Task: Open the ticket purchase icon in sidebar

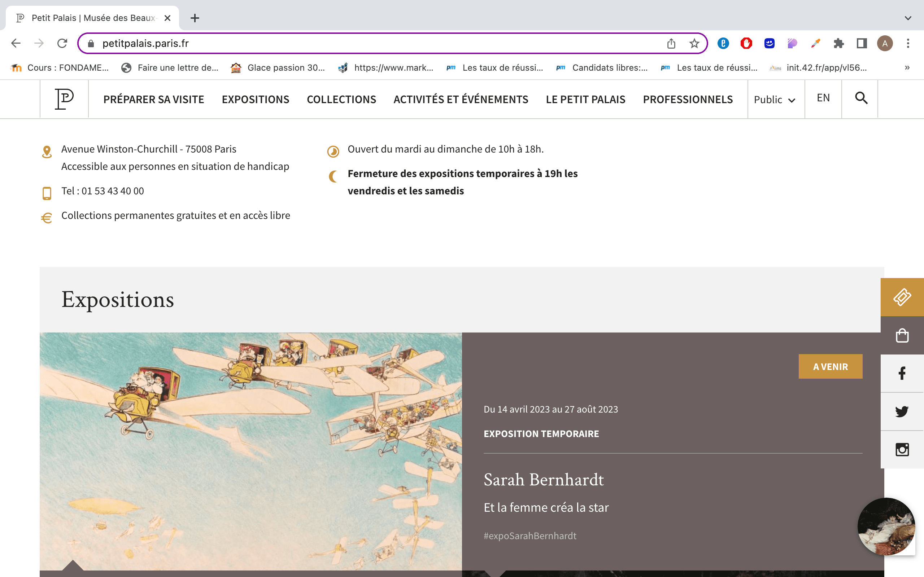Action: 902,297
